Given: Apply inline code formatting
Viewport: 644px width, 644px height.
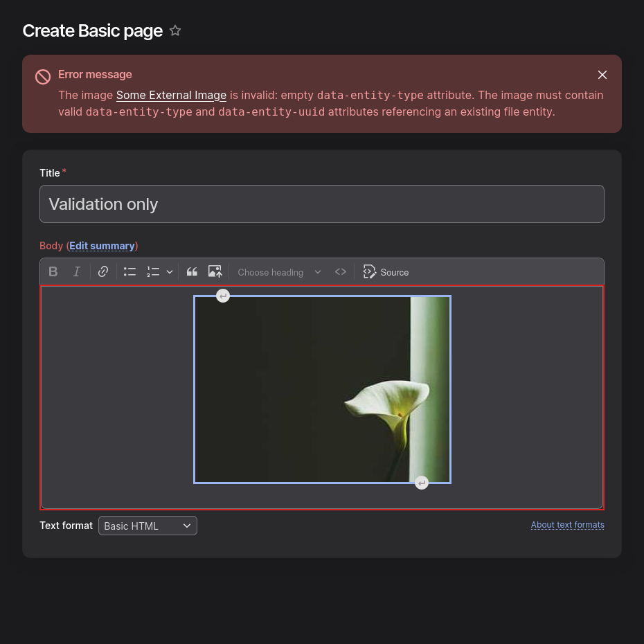Looking at the screenshot, I should point(341,271).
